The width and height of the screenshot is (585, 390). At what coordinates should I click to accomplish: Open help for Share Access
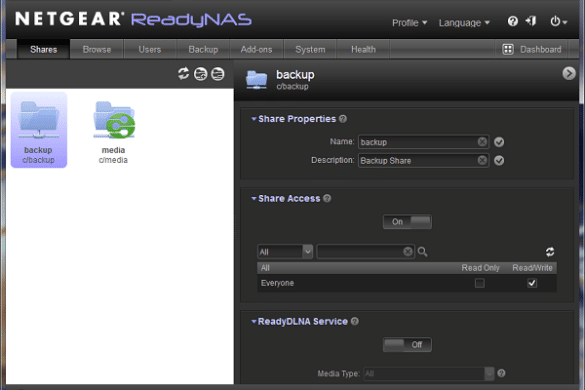[327, 199]
